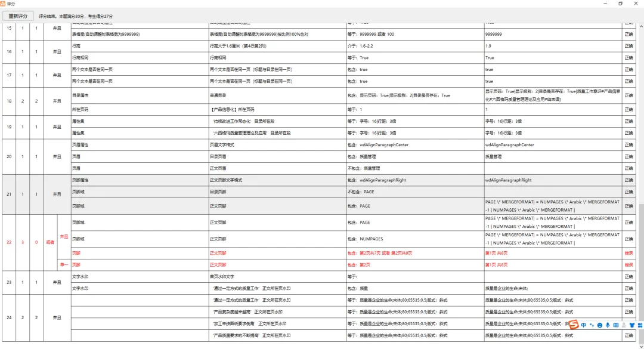Click '【产品信息化】所在页码' cell
644x349 pixels.
[x=277, y=110]
